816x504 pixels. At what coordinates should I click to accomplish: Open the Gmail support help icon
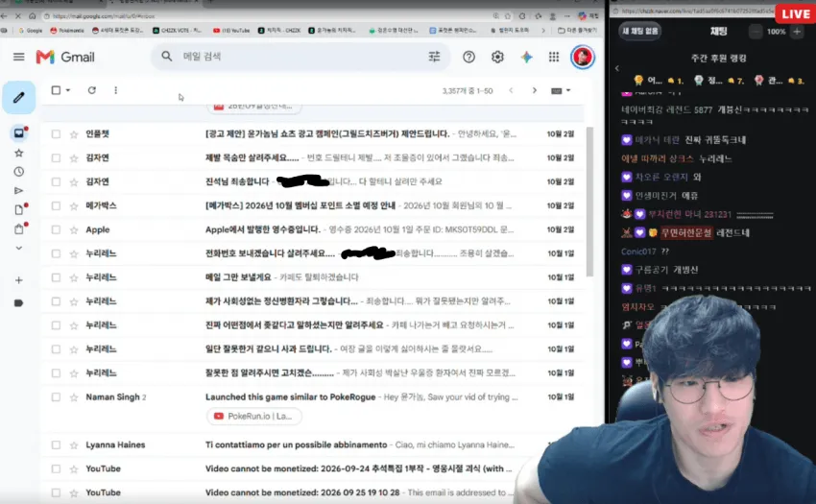coord(468,57)
